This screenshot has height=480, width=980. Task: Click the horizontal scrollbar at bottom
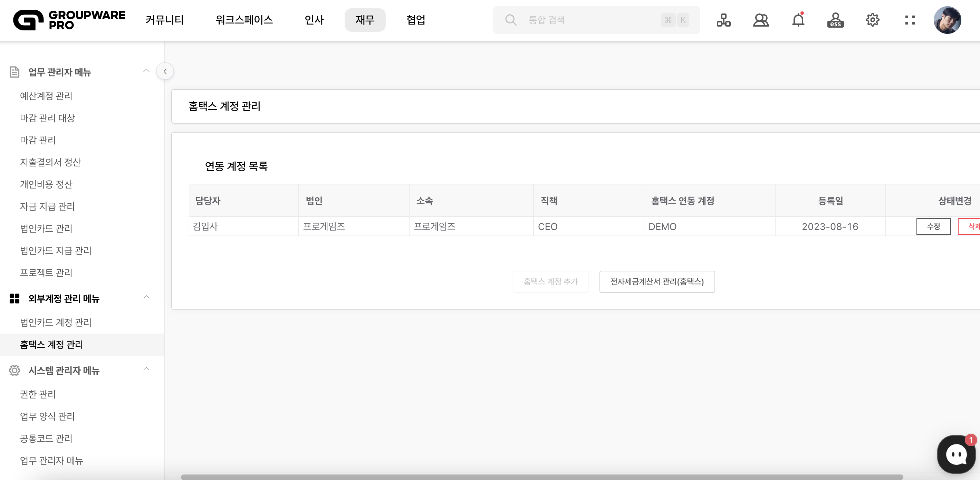coord(541,477)
